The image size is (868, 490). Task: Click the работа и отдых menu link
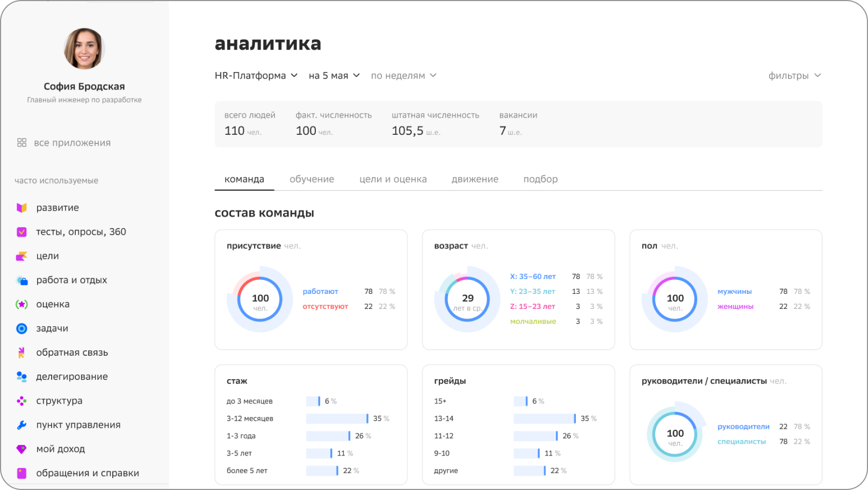coord(71,280)
